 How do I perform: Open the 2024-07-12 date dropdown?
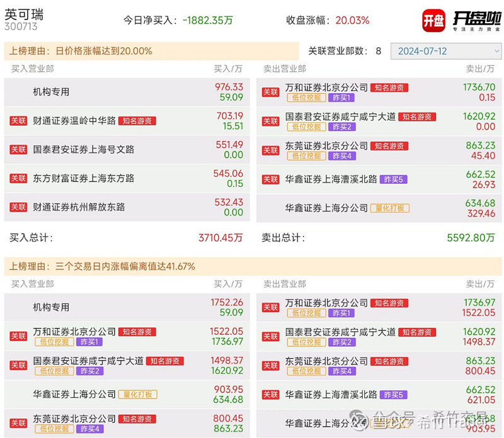pyautogui.click(x=446, y=51)
